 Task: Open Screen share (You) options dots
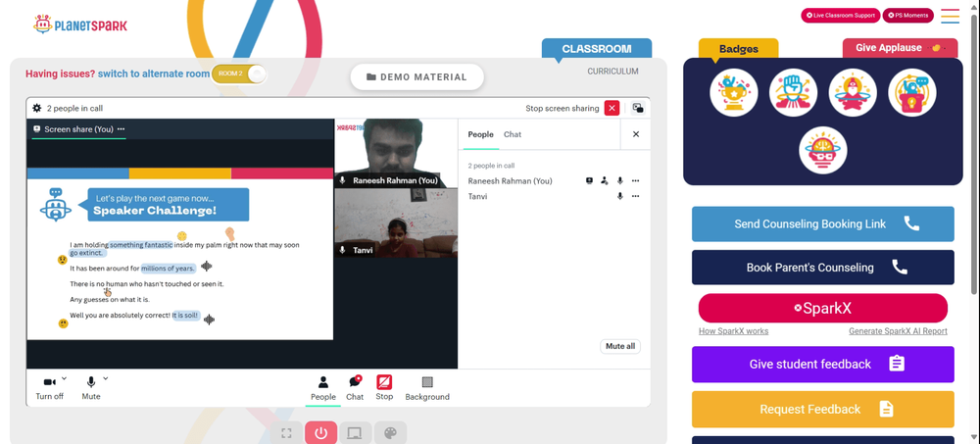[x=121, y=128]
